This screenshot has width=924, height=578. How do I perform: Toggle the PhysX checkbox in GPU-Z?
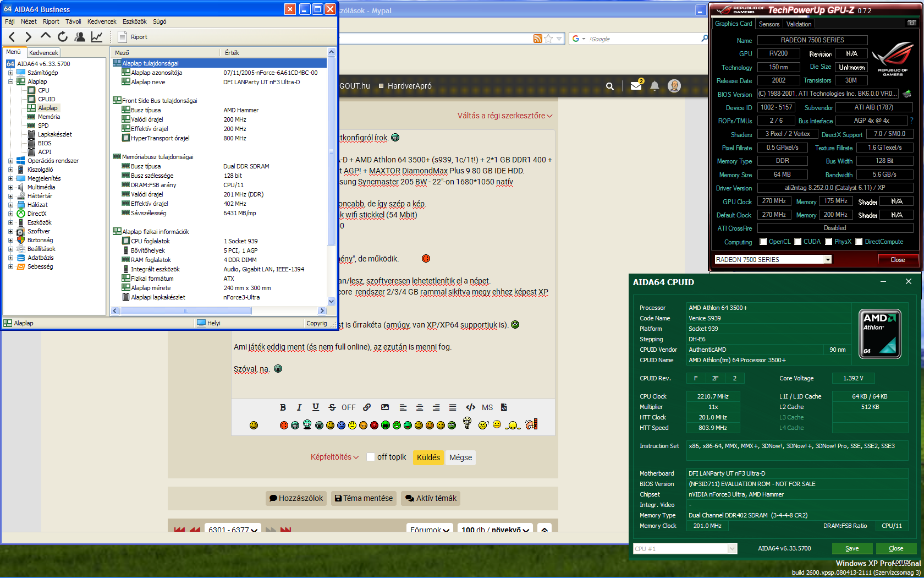click(x=828, y=242)
